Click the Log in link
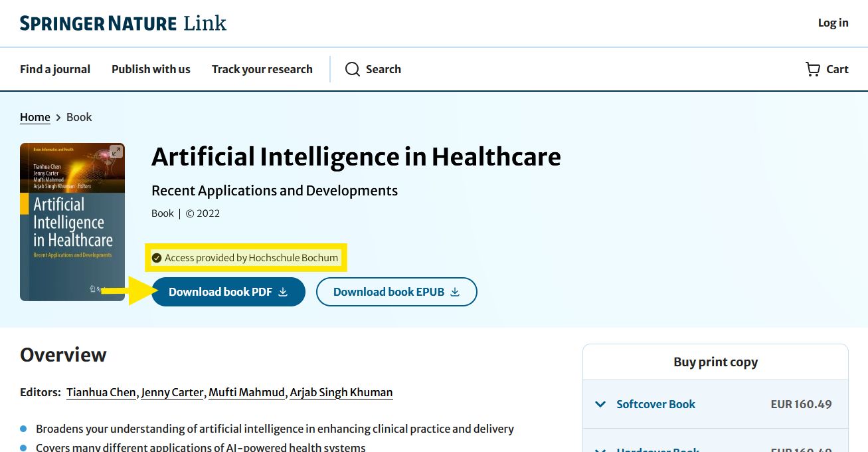This screenshot has height=452, width=868. click(833, 23)
